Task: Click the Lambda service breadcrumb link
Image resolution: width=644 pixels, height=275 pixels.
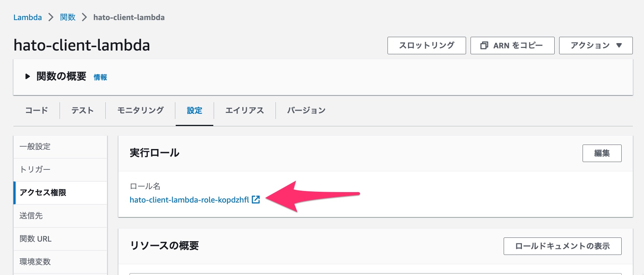Action: coord(27,17)
